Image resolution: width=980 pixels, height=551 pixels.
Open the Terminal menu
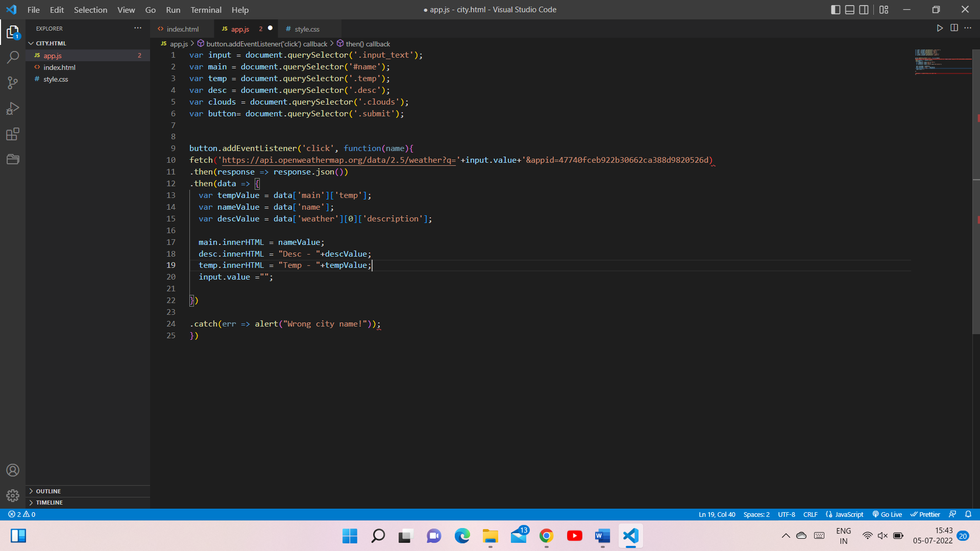click(206, 10)
